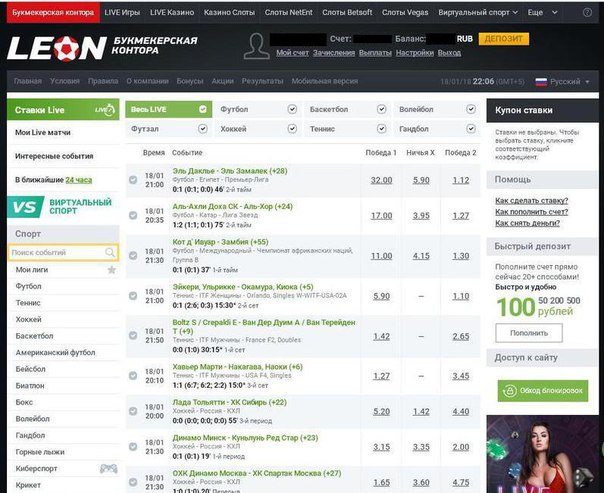Open the Слоты NetEnt tab
The width and height of the screenshot is (604, 493).
[289, 12]
